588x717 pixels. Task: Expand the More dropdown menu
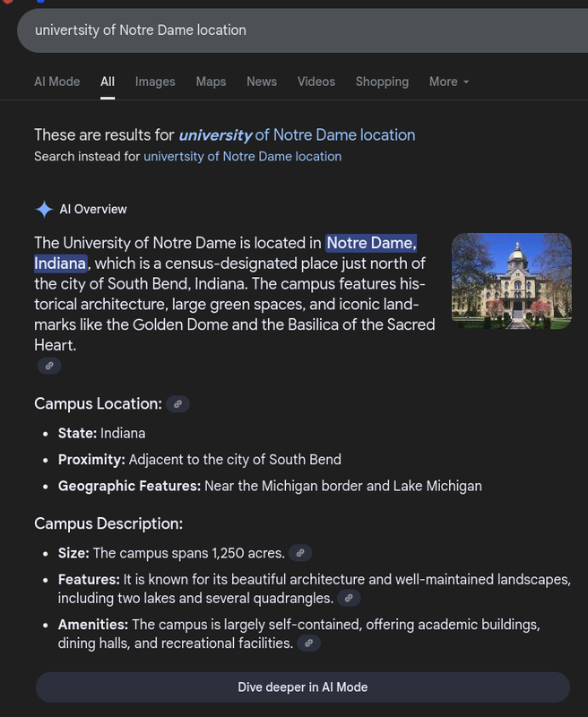coord(449,82)
